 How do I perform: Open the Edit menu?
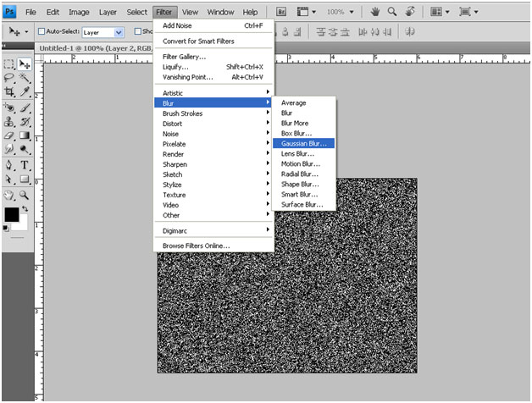(x=53, y=12)
